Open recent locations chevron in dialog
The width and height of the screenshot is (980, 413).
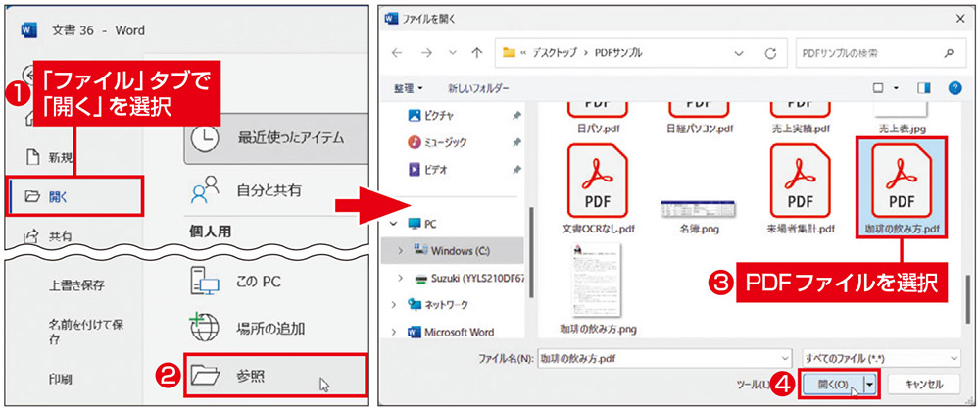(x=452, y=53)
